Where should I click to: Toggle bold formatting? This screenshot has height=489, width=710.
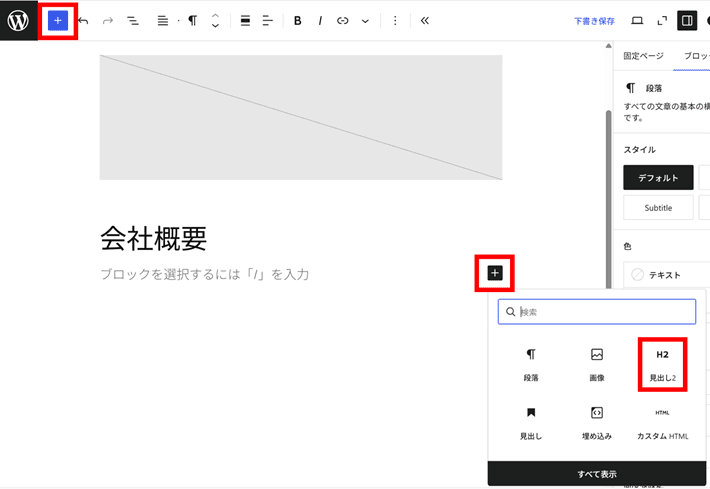(x=297, y=21)
